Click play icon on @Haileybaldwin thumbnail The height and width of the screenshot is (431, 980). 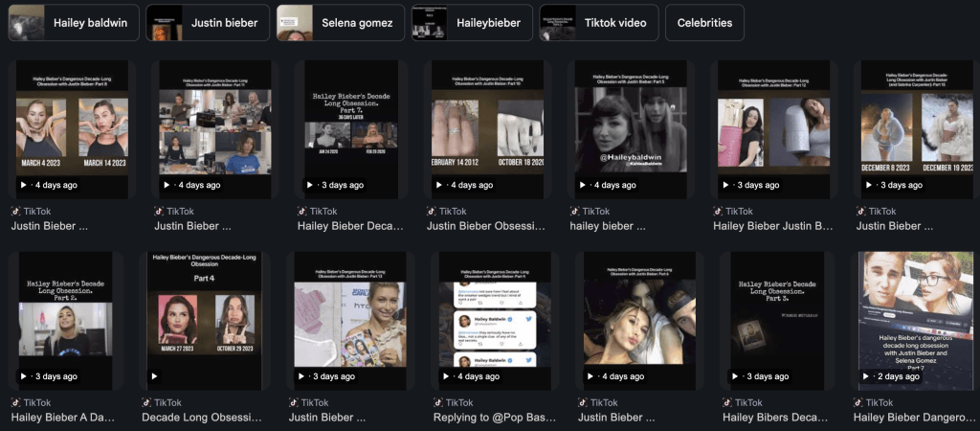pos(583,185)
